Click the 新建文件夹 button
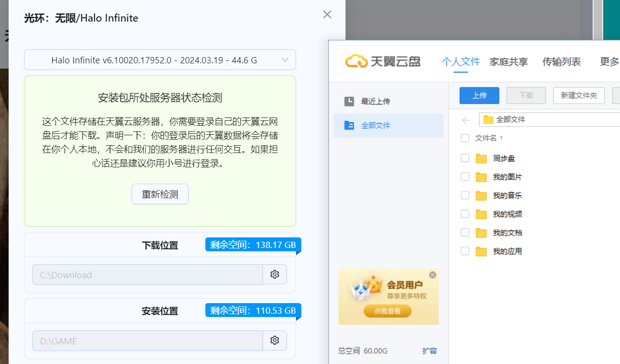 (579, 95)
